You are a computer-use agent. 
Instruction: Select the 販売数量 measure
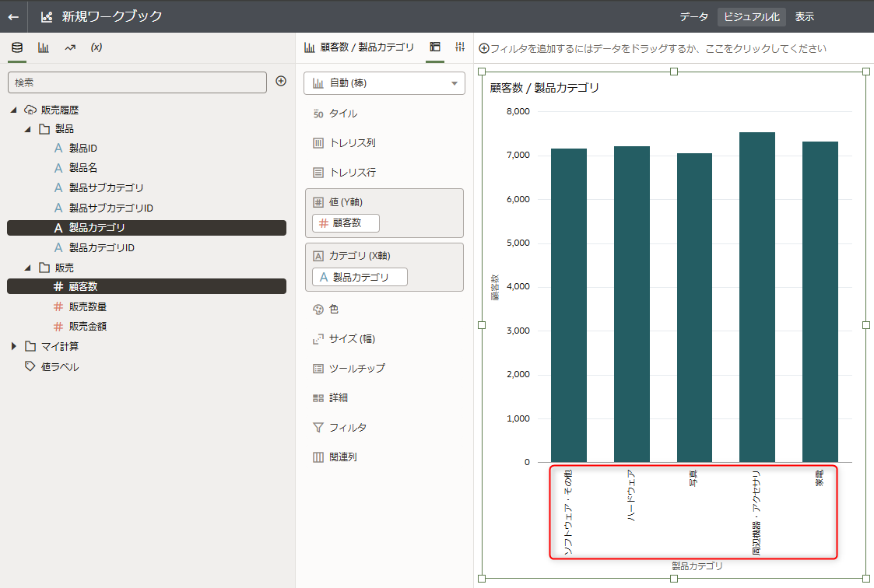(x=87, y=306)
